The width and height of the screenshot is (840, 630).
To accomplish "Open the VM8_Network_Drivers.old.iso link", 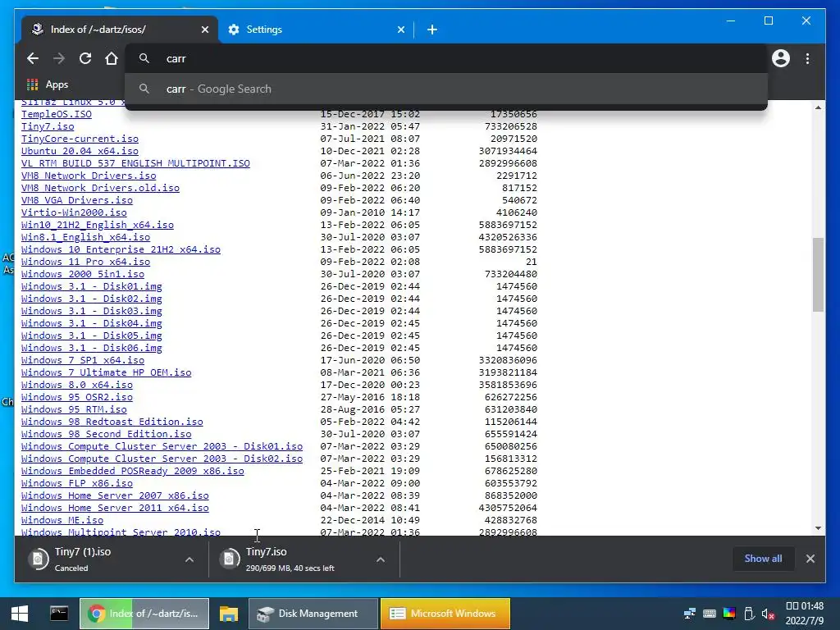I will click(100, 188).
